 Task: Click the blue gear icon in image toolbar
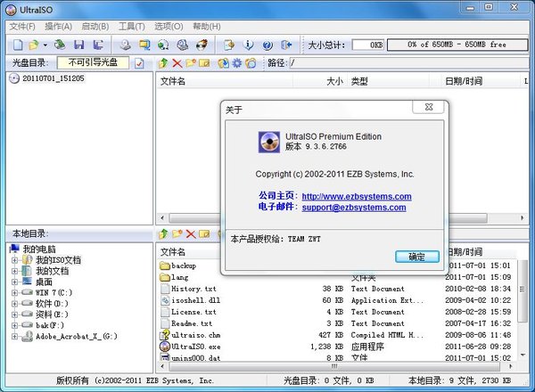click(237, 63)
